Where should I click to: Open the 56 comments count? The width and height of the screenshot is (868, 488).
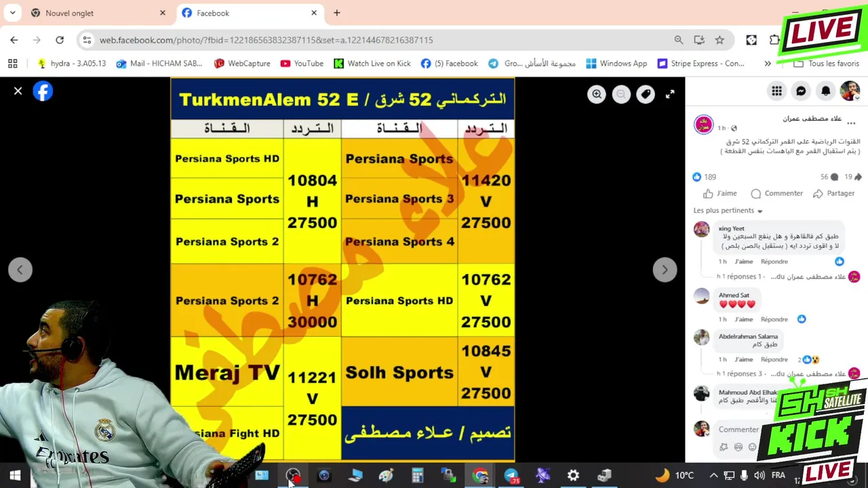[x=829, y=177]
